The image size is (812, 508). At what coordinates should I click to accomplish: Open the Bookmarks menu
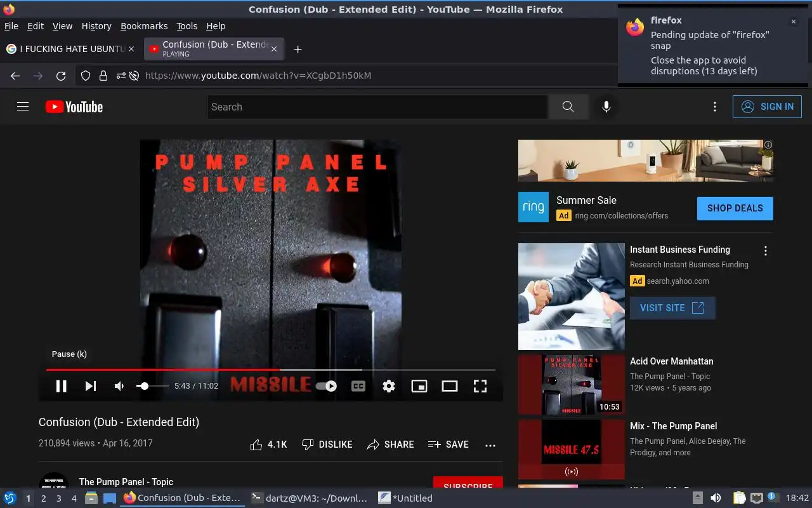coord(144,26)
